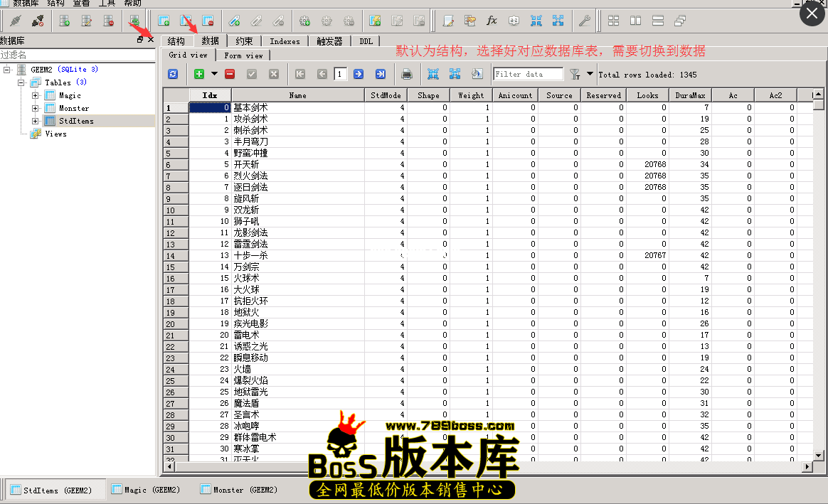
Task: Open the DDL tab
Action: 366,41
